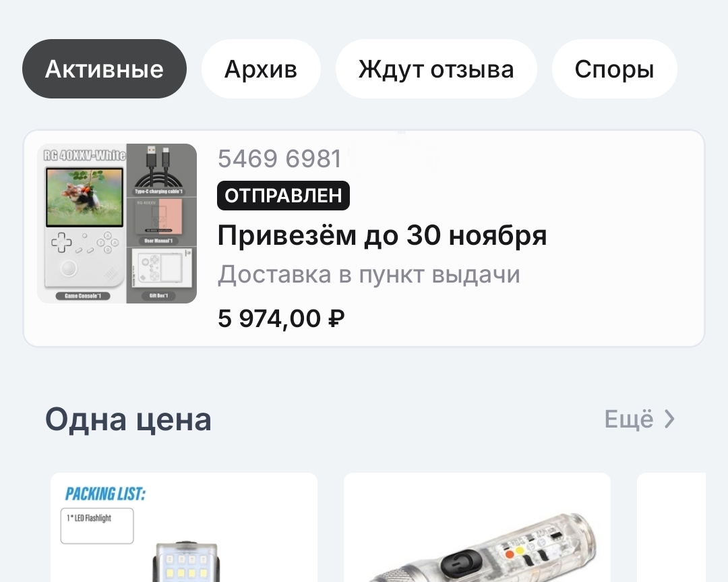Click order number 5469 6981
This screenshot has width=728, height=582.
(280, 158)
